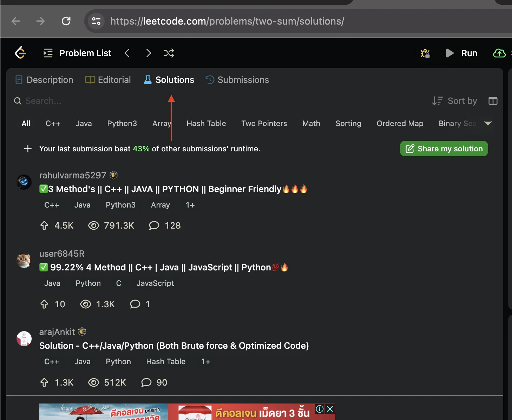Reload the page

[66, 21]
